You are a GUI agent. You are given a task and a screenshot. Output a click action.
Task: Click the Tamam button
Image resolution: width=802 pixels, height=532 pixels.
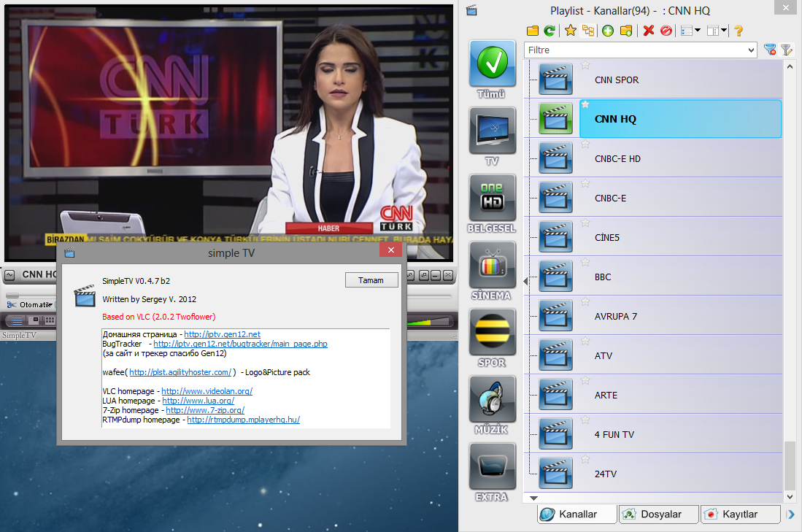371,280
